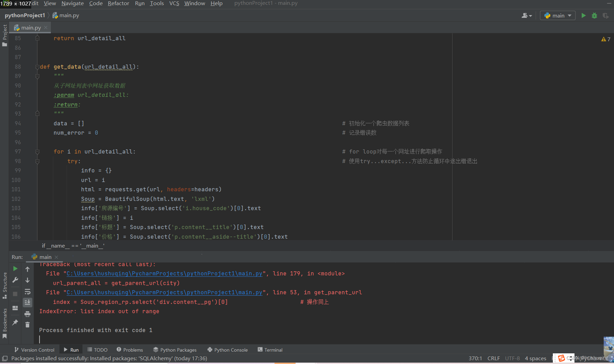
Task: Click the if __name__ breadcrumb
Action: (x=73, y=246)
